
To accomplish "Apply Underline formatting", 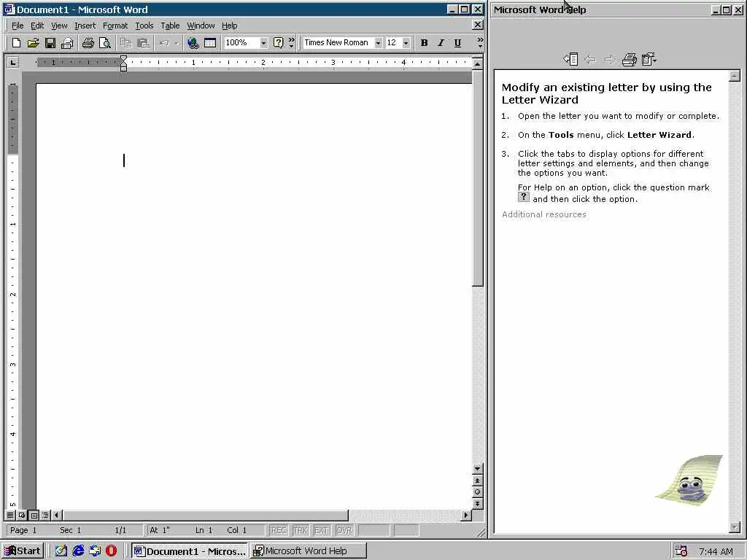I will (457, 43).
